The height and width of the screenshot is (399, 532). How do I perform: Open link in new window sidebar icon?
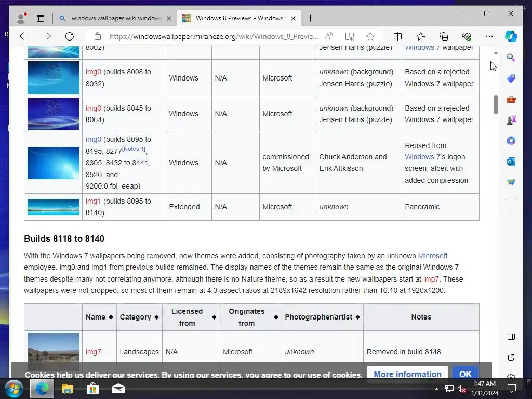(511, 357)
